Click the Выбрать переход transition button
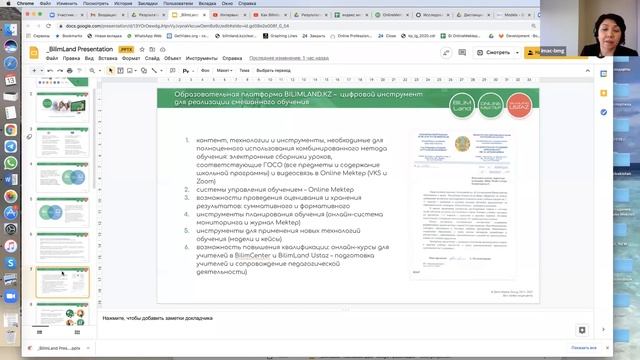This screenshot has height=360, width=640. click(x=273, y=71)
